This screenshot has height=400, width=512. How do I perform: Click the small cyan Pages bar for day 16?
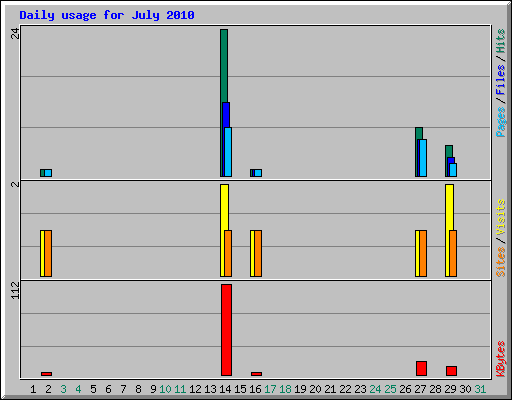coord(258,173)
